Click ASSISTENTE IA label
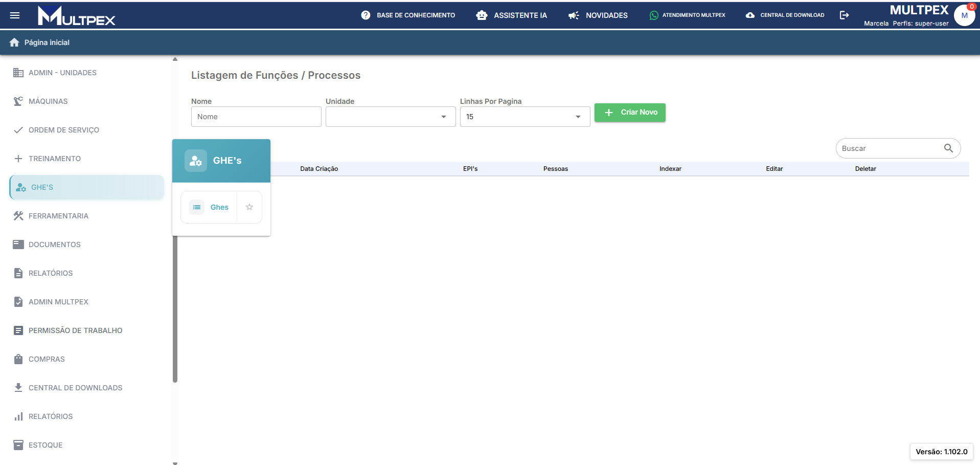Viewport: 980px width, 465px height. [520, 15]
